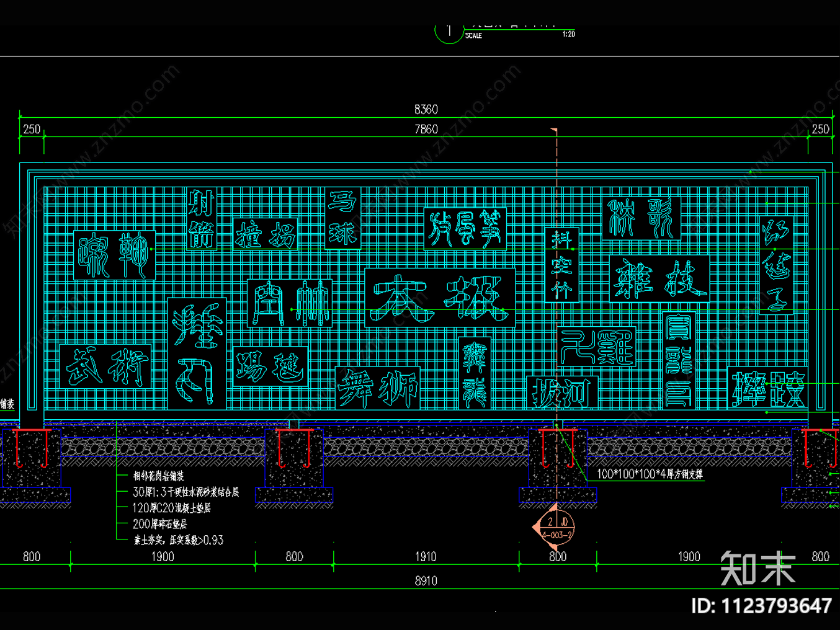
Task: Click the 撞拐 character panel
Action: point(266,234)
